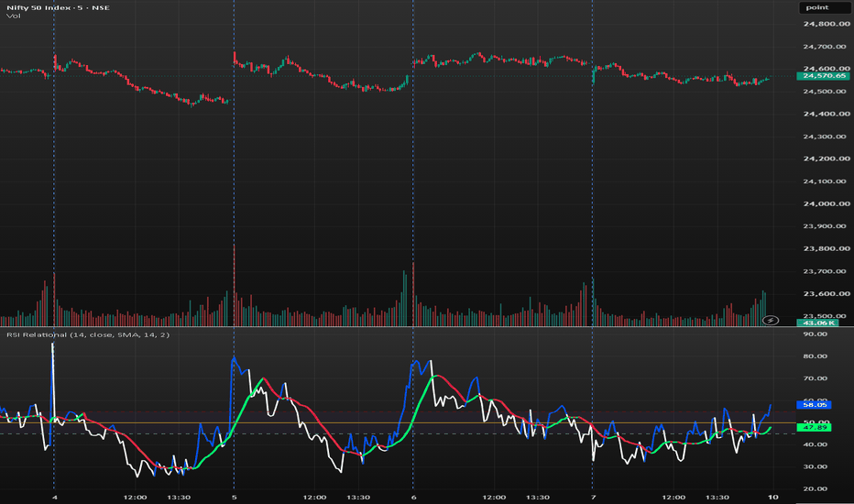Click the 24,300.00 price axis label
The width and height of the screenshot is (854, 504).
(827, 137)
